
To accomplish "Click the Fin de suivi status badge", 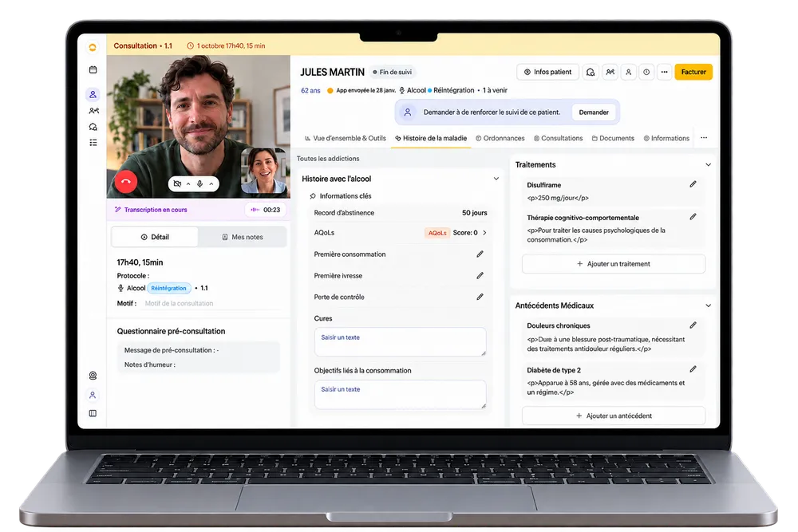I will 392,73.
